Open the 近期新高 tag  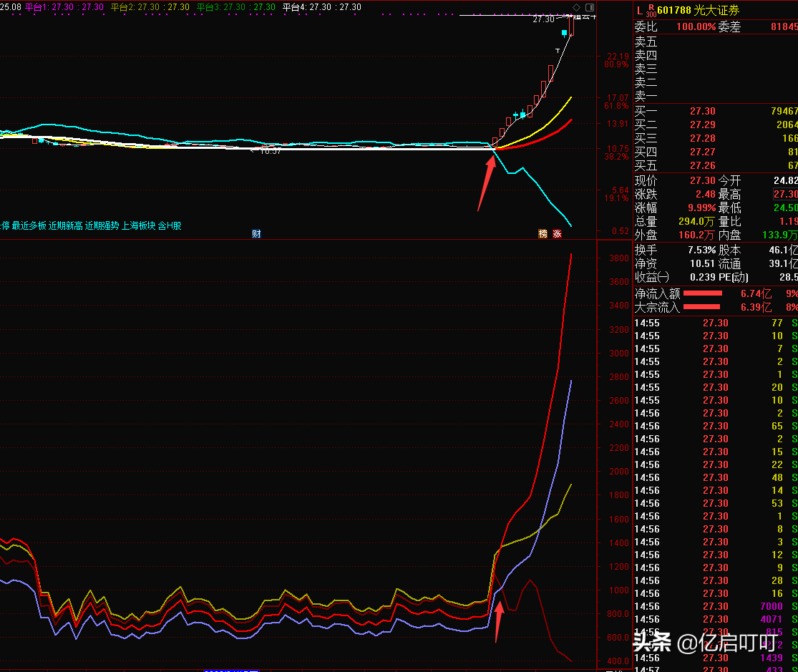(66, 225)
